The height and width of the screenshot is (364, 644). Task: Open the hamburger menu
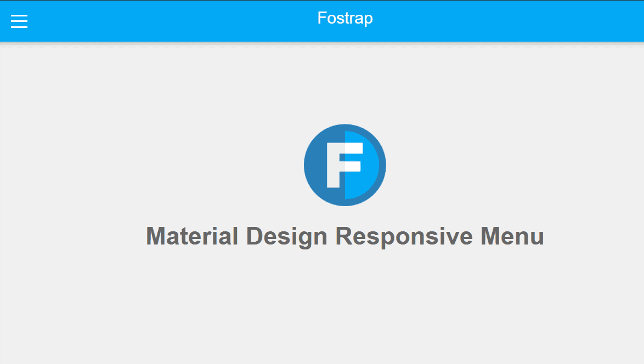point(19,21)
